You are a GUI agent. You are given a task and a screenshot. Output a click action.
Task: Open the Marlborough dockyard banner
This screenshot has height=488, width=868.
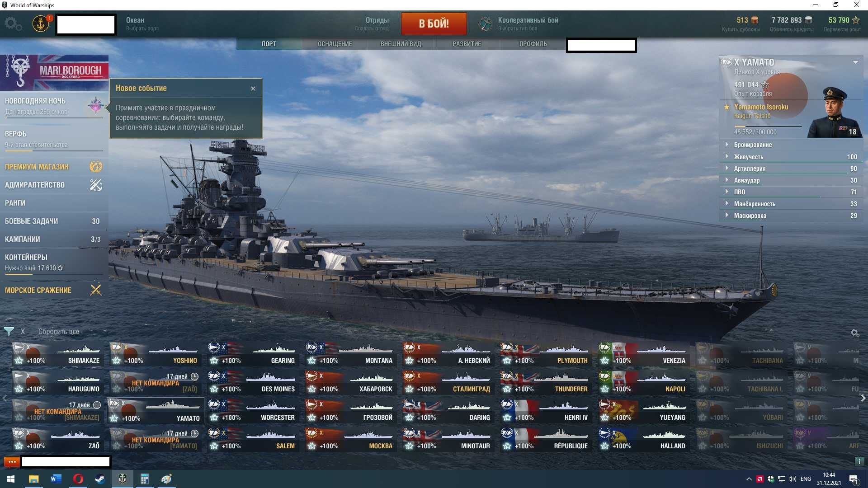click(x=54, y=73)
